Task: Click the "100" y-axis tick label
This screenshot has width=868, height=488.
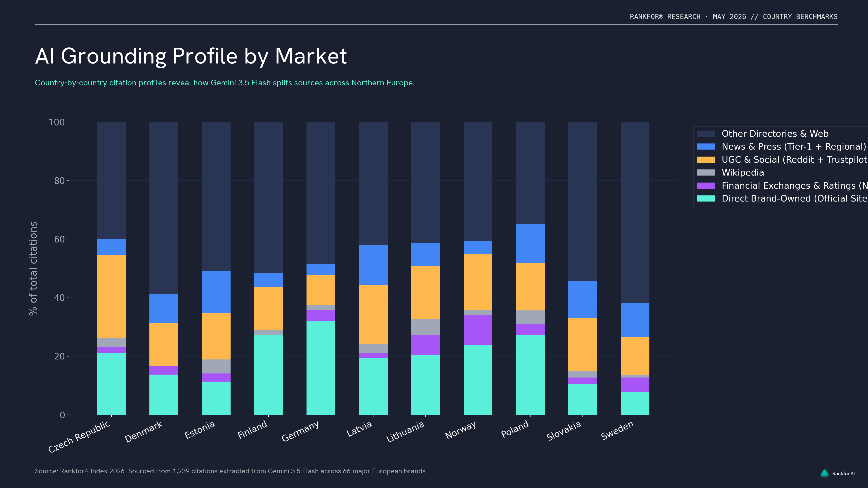Action: point(57,122)
